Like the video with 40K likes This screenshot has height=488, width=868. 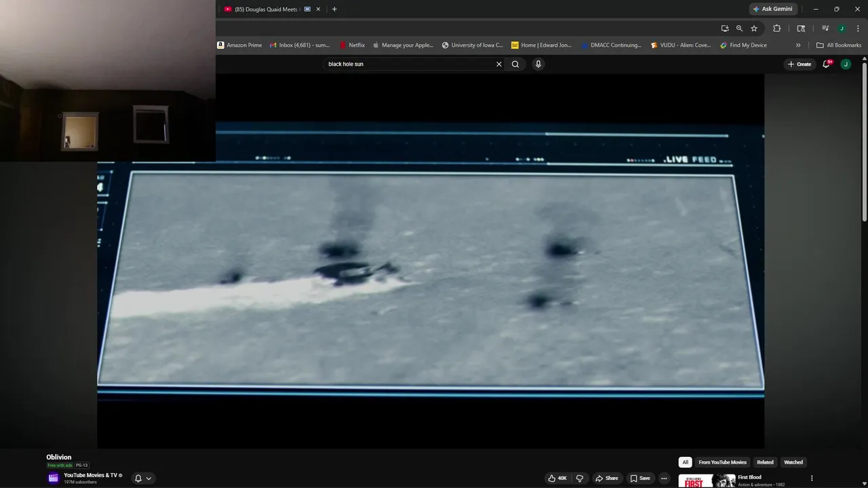pyautogui.click(x=557, y=479)
